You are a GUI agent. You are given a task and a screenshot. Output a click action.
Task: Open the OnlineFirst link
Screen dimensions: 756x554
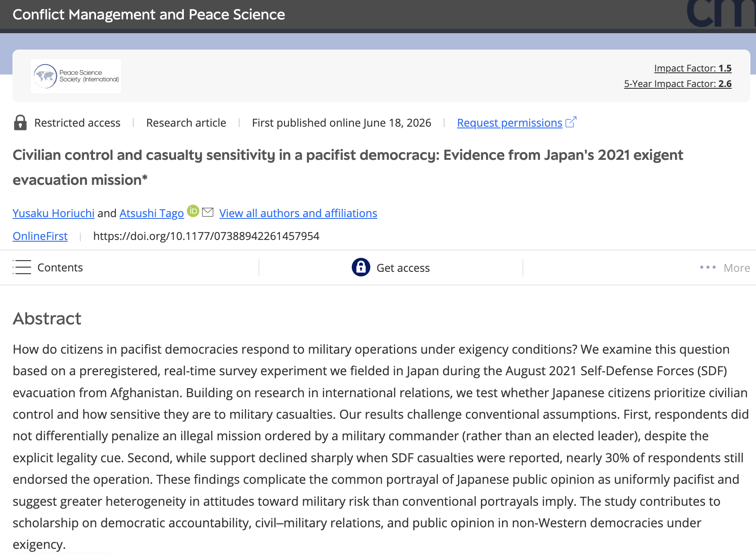40,236
